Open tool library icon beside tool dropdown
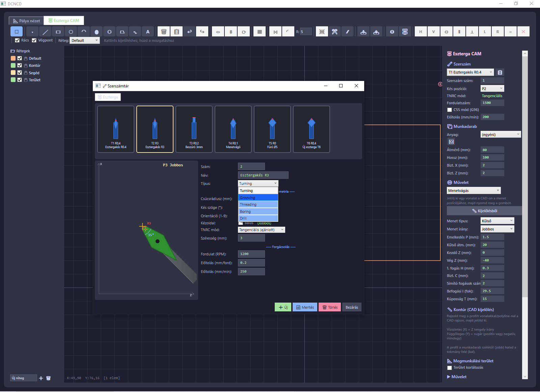The image size is (540, 392). [x=500, y=72]
